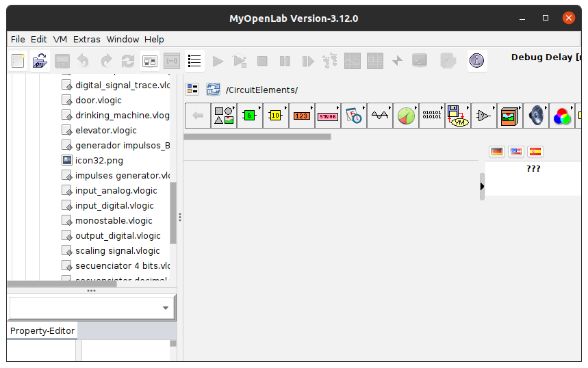Open the Edit menu
The width and height of the screenshot is (588, 368).
coord(38,40)
